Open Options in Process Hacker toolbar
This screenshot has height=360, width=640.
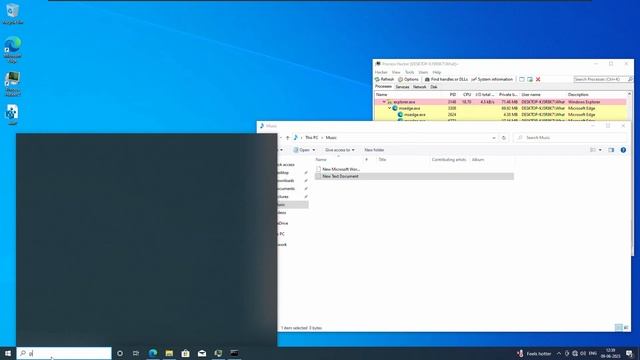click(409, 79)
